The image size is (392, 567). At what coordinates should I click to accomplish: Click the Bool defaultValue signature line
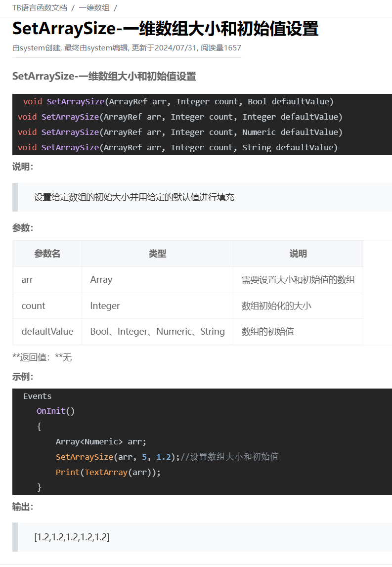pos(178,101)
